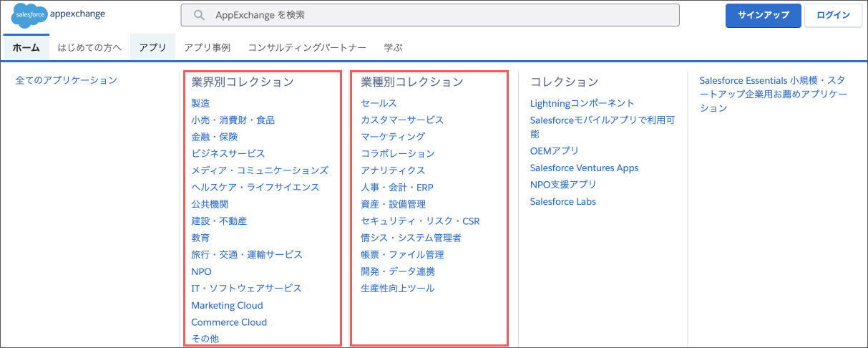Select アナリティクス link
The image size is (868, 348).
click(393, 170)
